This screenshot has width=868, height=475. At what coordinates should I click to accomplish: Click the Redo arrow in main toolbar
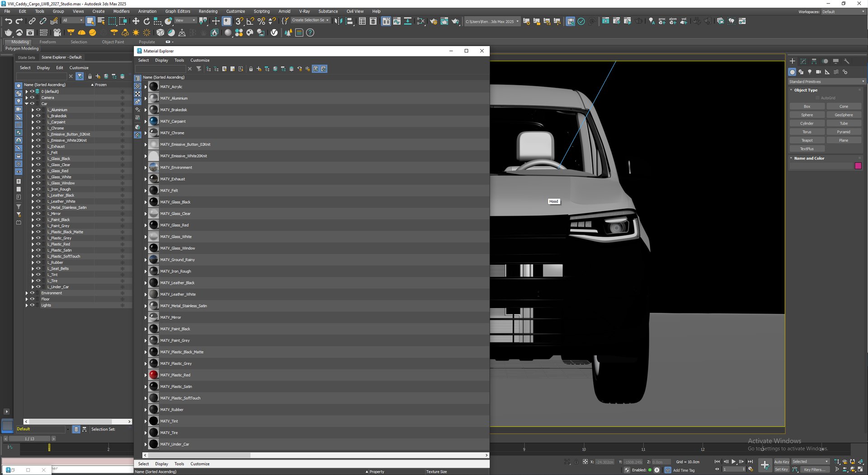(x=19, y=21)
